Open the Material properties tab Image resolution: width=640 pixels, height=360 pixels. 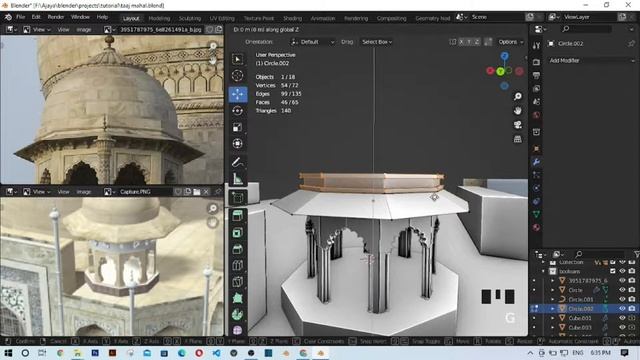[536, 227]
